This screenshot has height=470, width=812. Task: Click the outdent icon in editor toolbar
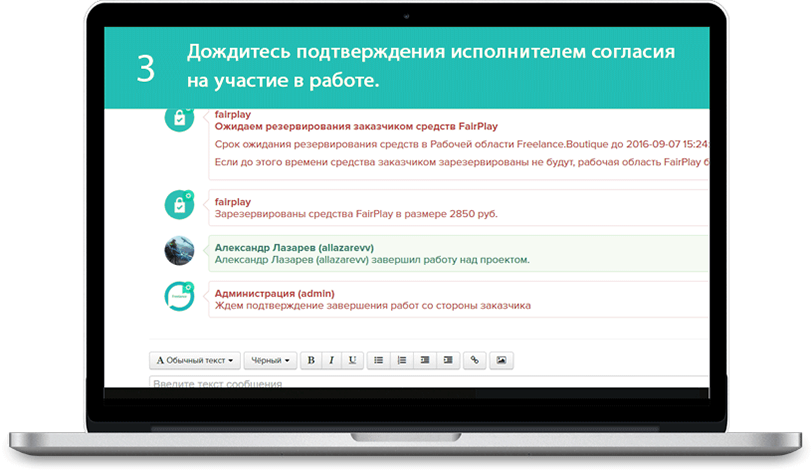425,360
